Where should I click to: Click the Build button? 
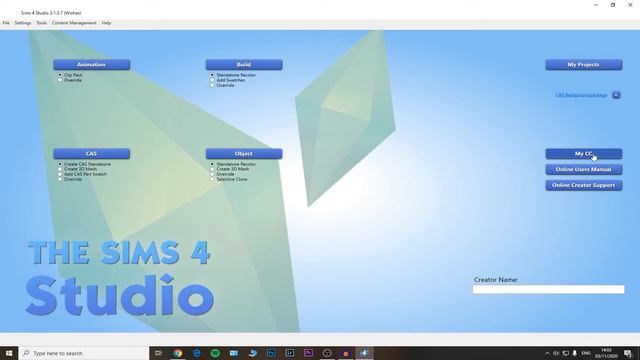(x=244, y=64)
